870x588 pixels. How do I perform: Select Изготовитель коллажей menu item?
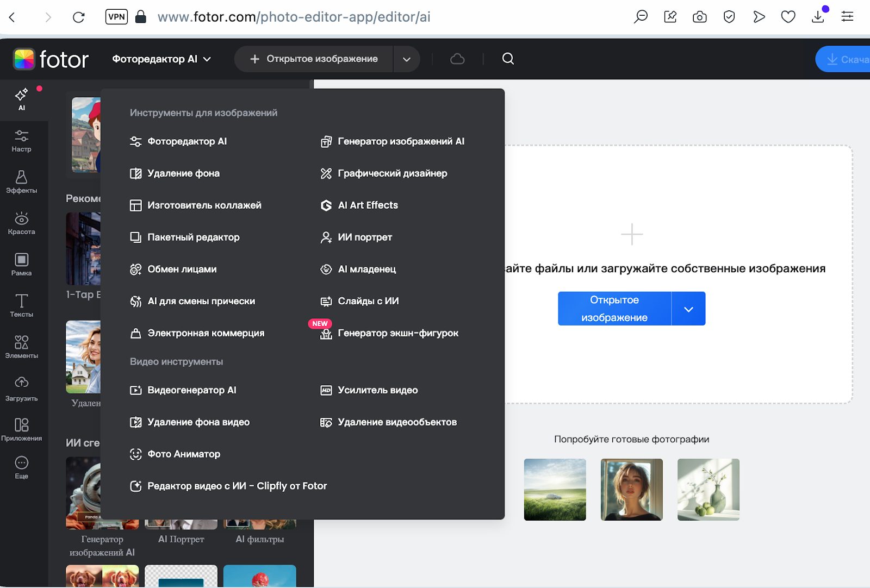click(196, 205)
